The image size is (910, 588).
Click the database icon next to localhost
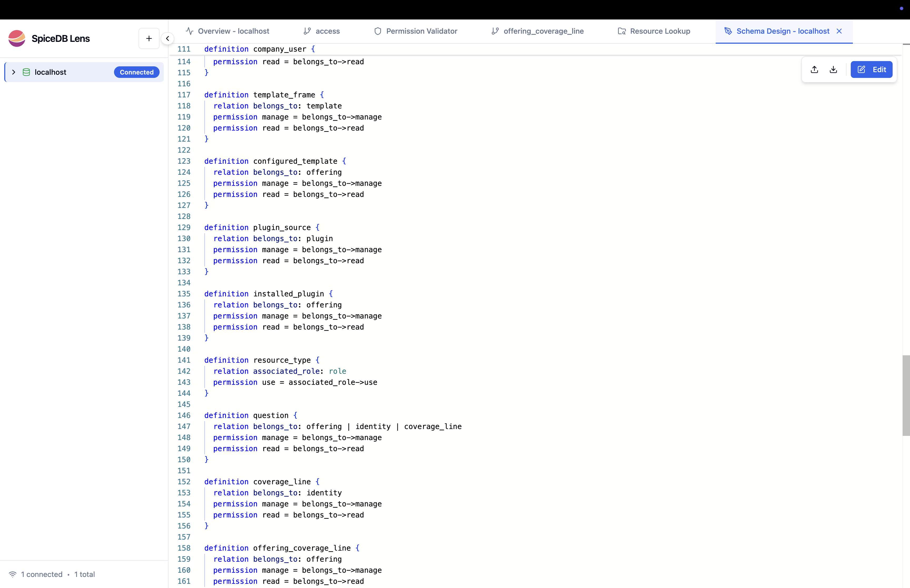[26, 72]
